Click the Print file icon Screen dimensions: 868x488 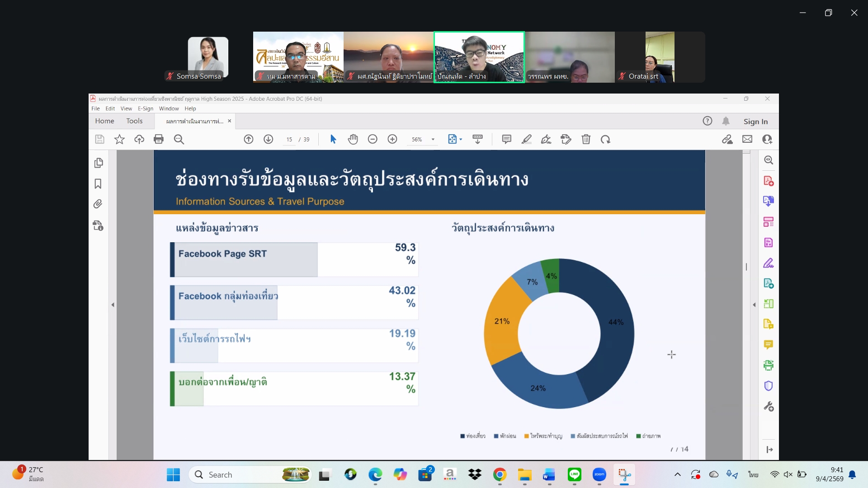159,139
